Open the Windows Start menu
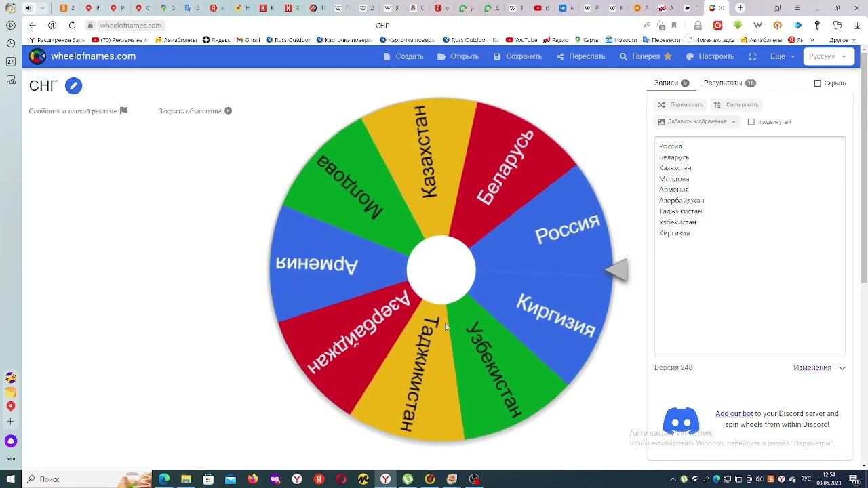 pyautogui.click(x=11, y=479)
